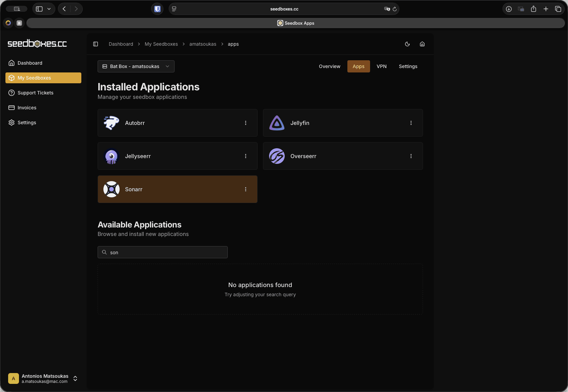Click the page menu icon in address bar
The image size is (568, 392).
point(174,9)
